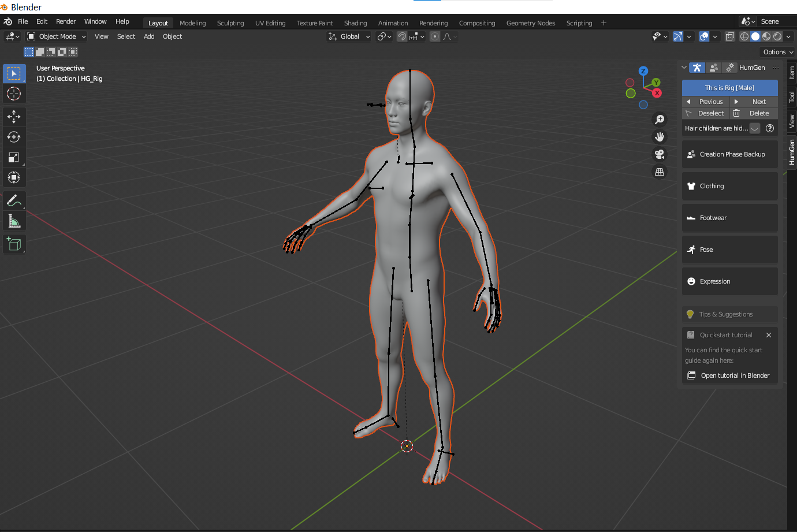Switch to the Scripting workspace tab
This screenshot has width=797, height=532.
click(579, 23)
